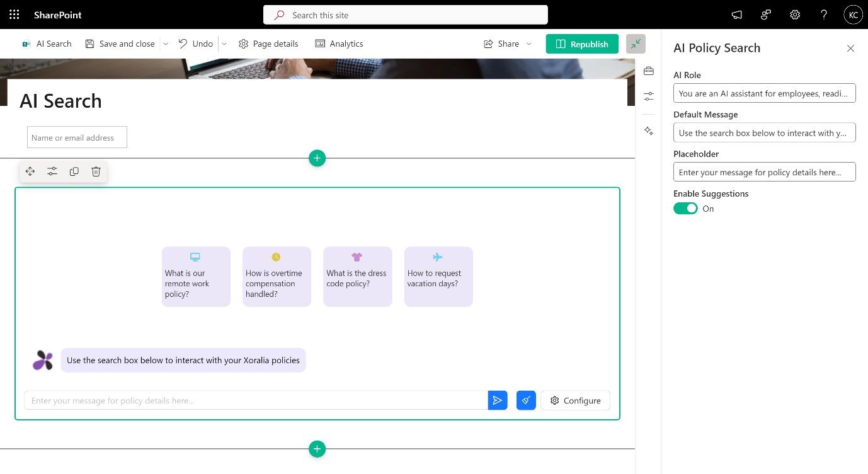
Task: Click the AI Role text field
Action: coord(764,93)
